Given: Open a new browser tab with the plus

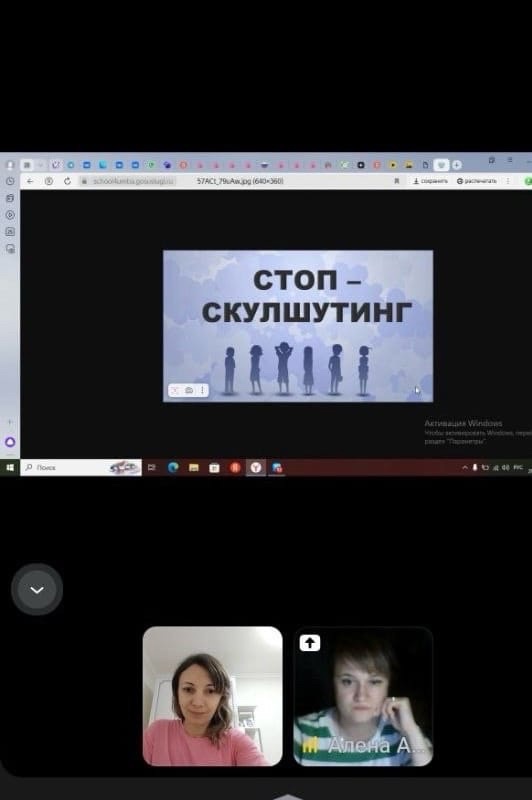Looking at the screenshot, I should [457, 165].
